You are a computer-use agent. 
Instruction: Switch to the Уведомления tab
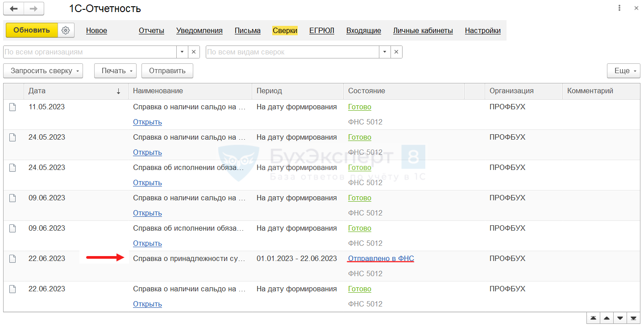(x=199, y=30)
